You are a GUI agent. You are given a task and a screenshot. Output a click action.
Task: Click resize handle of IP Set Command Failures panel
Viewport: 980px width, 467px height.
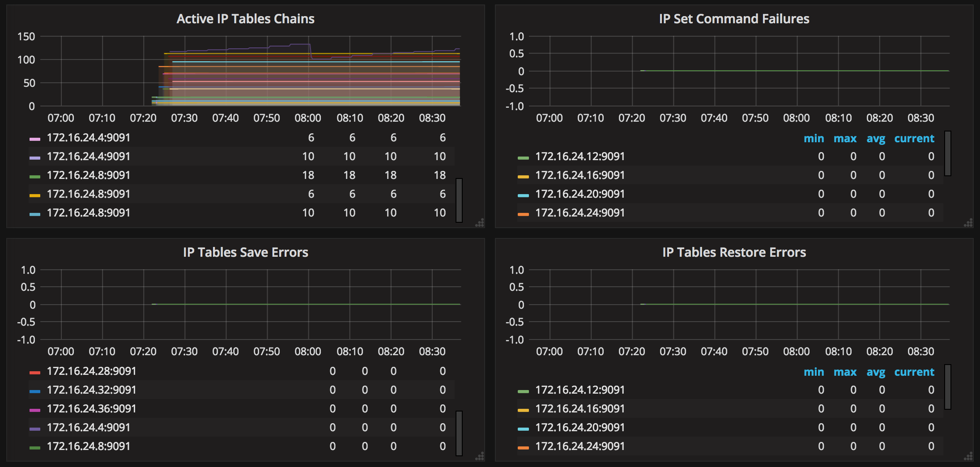[968, 223]
